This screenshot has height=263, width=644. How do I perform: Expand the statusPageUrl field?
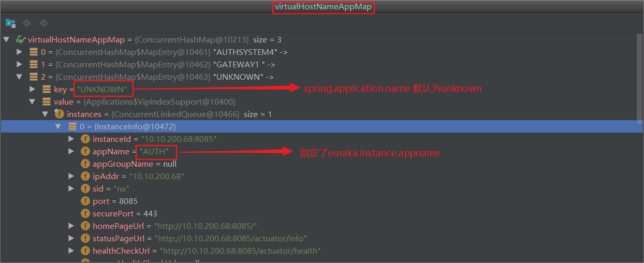coord(71,239)
